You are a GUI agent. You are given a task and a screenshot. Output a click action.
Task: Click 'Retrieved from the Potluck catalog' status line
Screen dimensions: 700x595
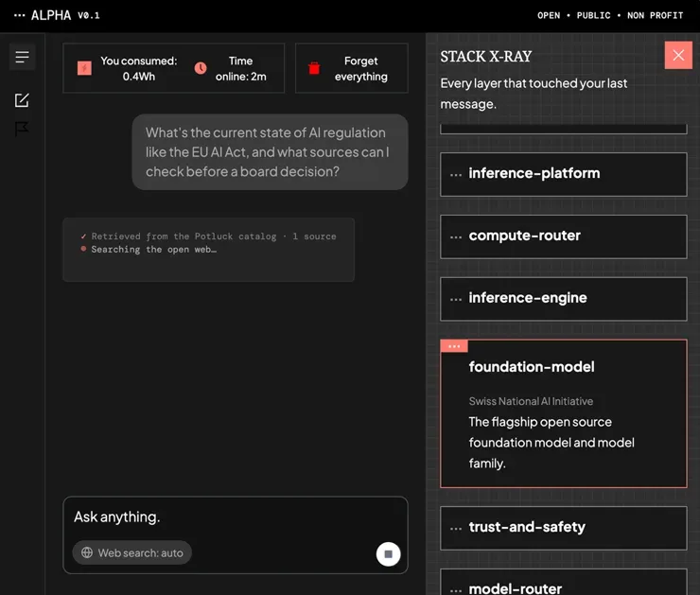point(214,236)
